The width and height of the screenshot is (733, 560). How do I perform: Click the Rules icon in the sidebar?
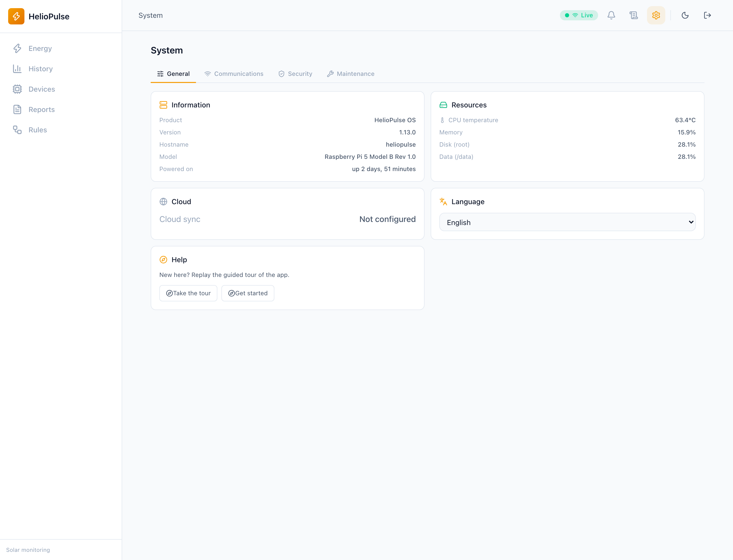point(17,130)
